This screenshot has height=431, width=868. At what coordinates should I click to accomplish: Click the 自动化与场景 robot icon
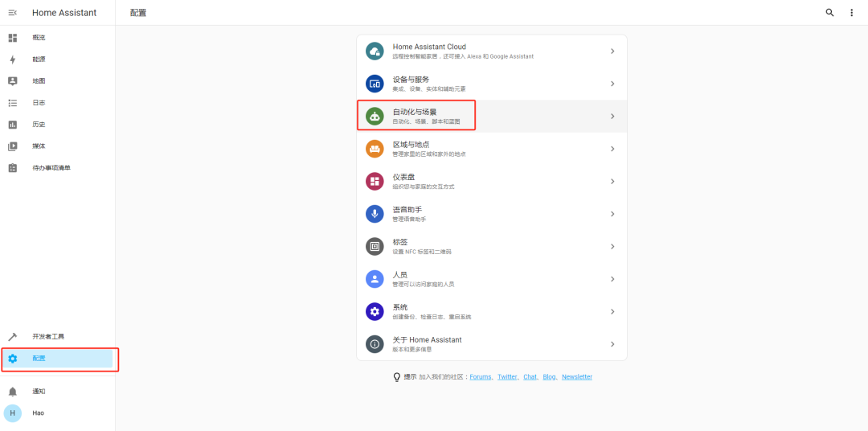pyautogui.click(x=375, y=117)
